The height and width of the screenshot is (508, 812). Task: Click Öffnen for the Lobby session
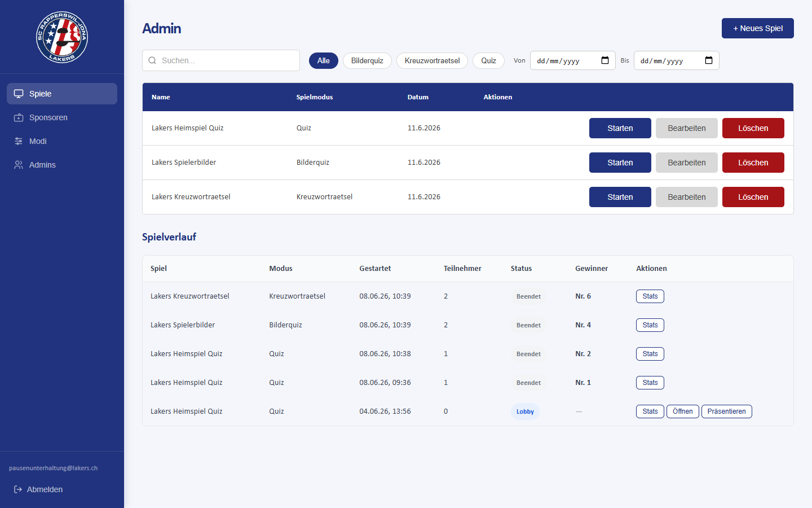pyautogui.click(x=683, y=411)
